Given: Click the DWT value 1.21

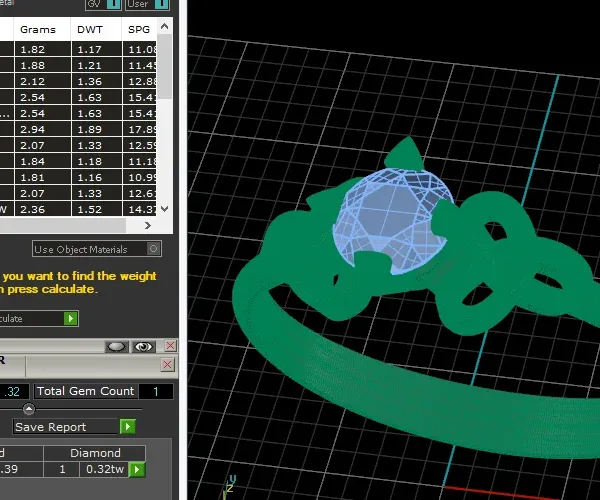Looking at the screenshot, I should [96, 65].
